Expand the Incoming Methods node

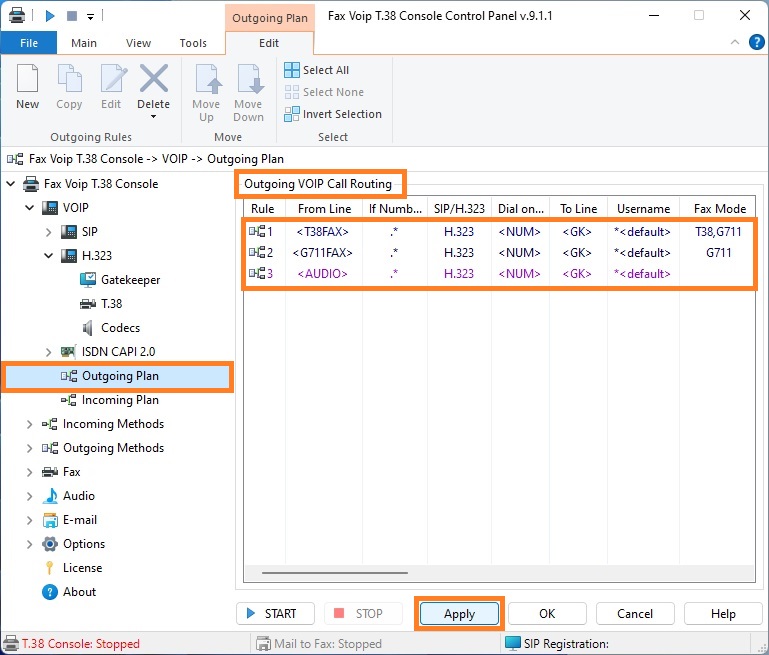[x=29, y=424]
